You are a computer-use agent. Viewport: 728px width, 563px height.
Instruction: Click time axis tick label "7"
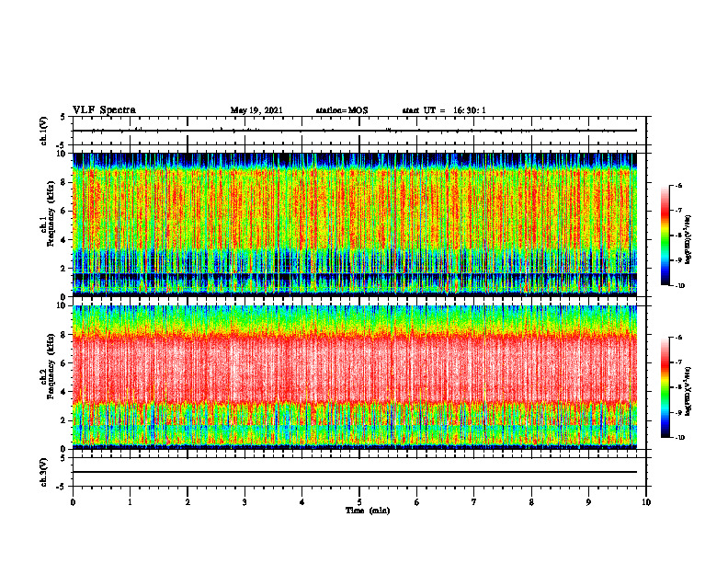tap(474, 502)
